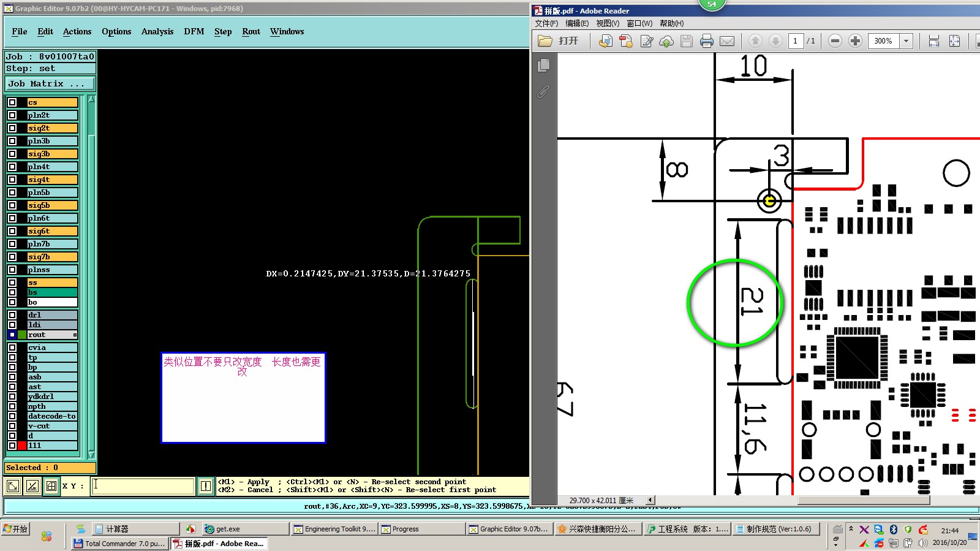
Task: Click the page number field in Adobe Reader
Action: point(795,41)
